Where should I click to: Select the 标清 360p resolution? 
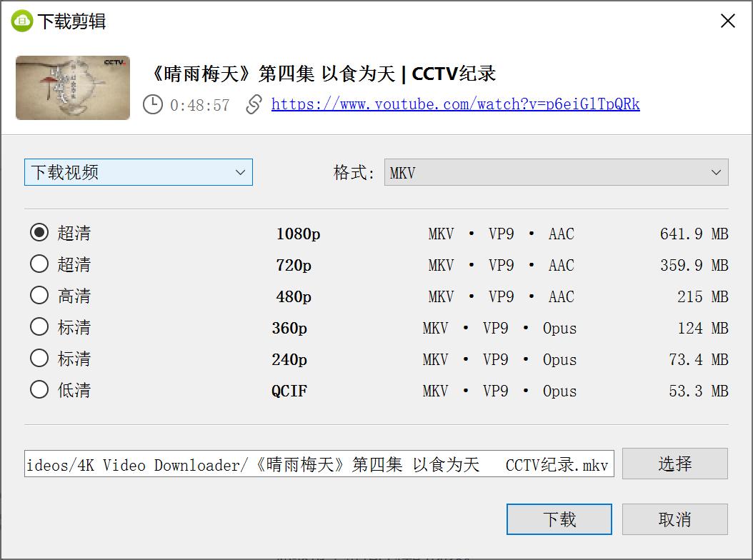(x=39, y=327)
